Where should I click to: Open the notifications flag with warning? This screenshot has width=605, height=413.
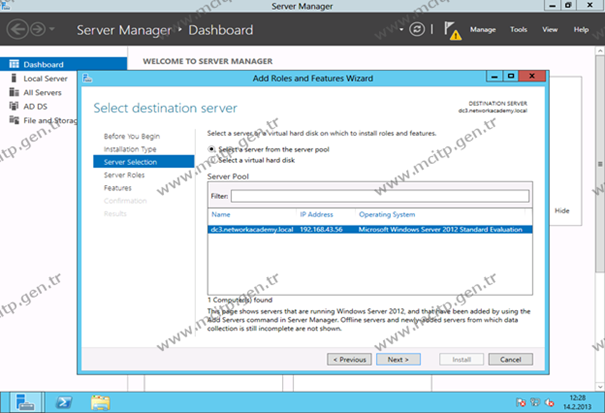(452, 30)
